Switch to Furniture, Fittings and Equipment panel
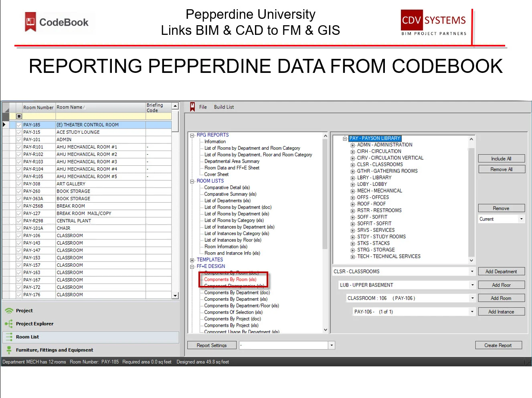Screen dimensions: 532x398 [91, 350]
